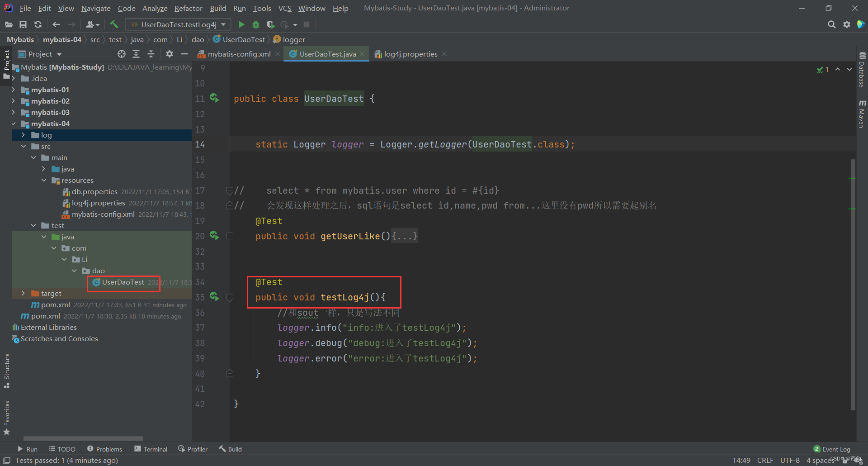Click the stop square toolbar icon

pyautogui.click(x=307, y=24)
